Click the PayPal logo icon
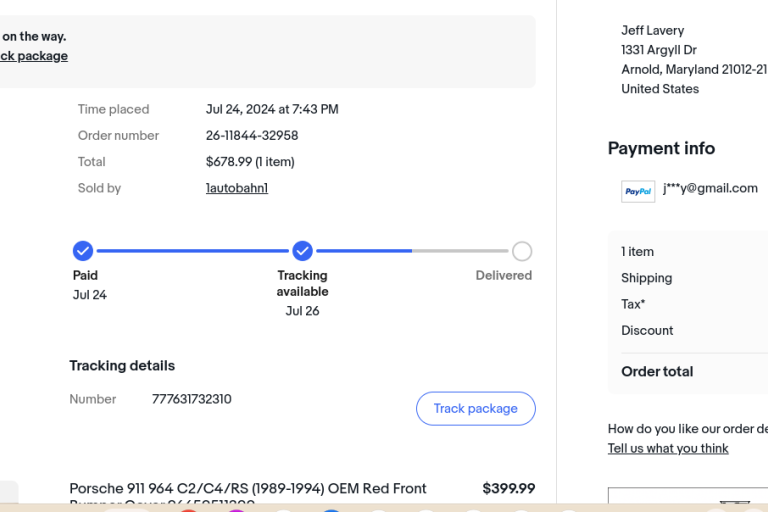 [x=638, y=191]
